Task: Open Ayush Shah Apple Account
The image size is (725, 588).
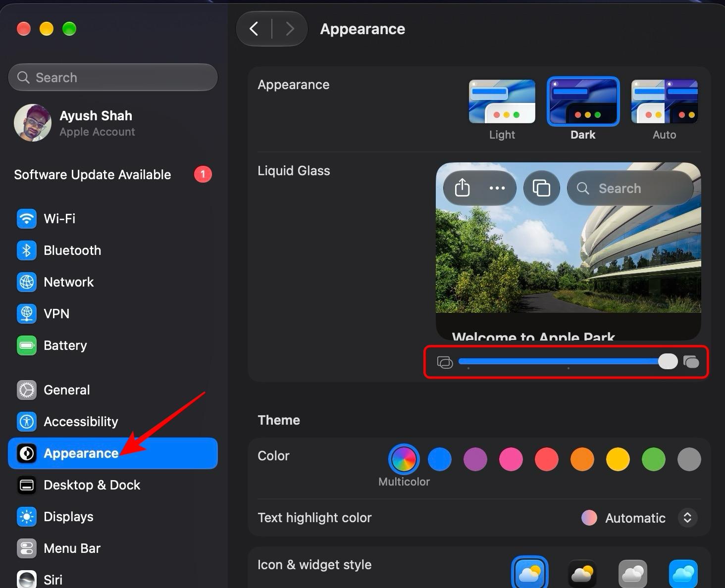Action: click(x=113, y=123)
